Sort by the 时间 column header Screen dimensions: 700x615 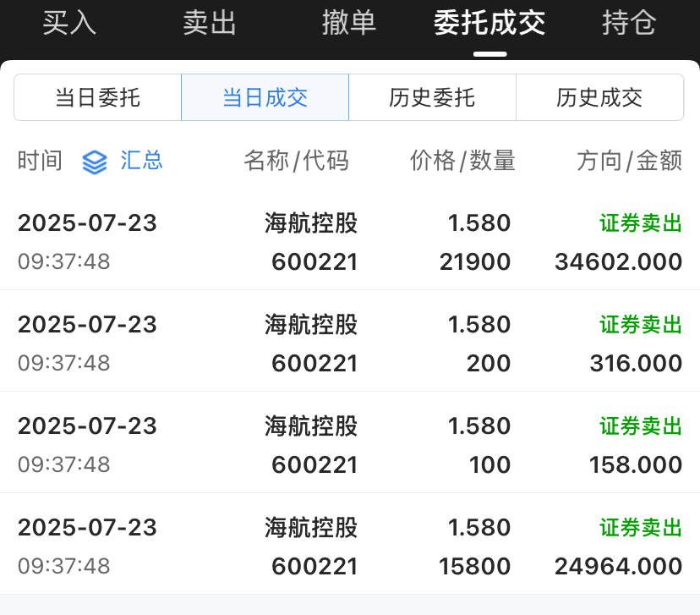point(40,161)
